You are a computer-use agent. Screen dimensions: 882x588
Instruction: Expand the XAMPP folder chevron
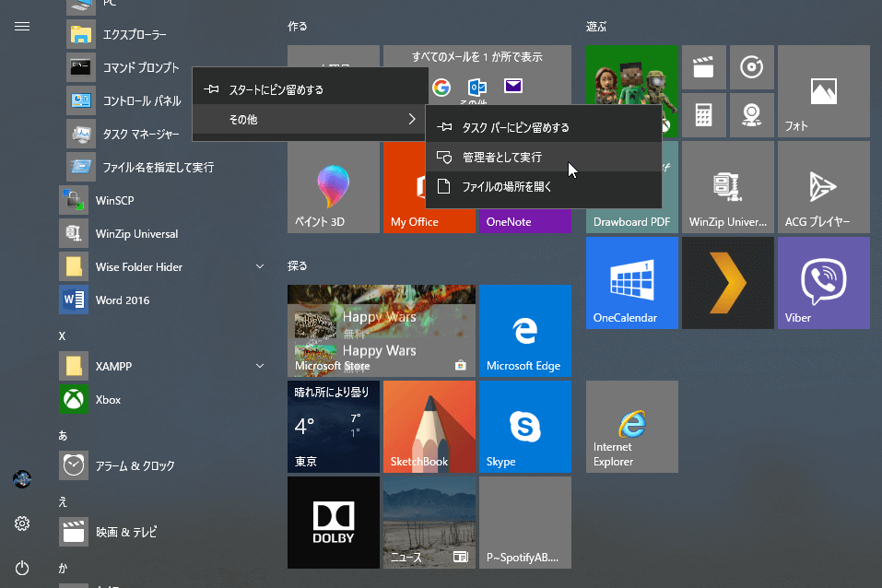tap(260, 367)
